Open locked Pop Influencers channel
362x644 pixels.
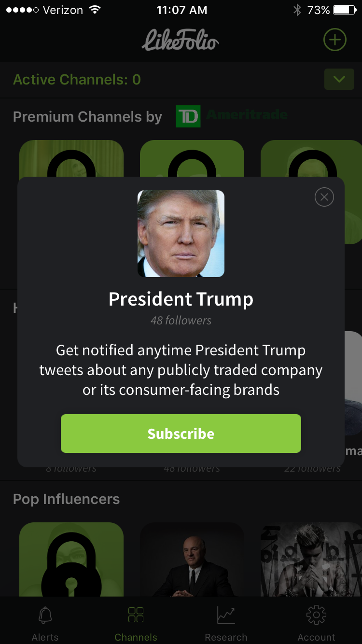tap(71, 559)
